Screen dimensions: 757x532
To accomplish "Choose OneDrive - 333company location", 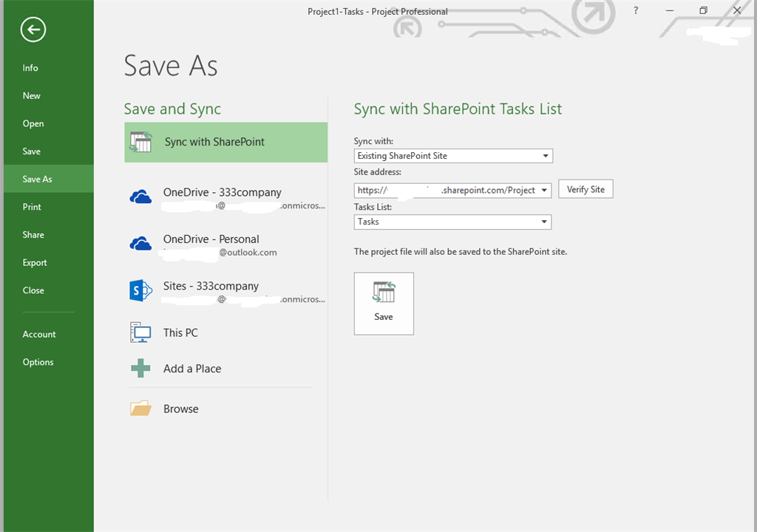I will (x=226, y=197).
